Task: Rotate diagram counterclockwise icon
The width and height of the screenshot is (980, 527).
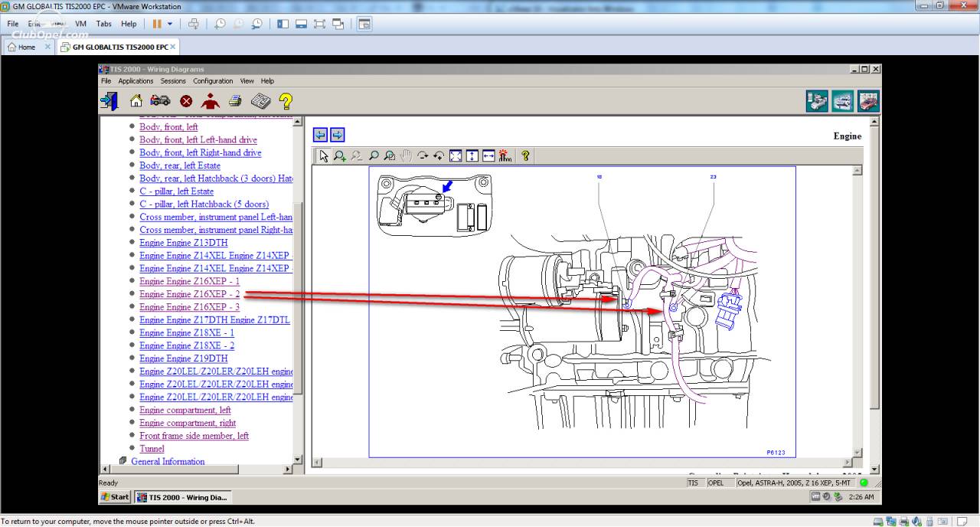Action: pos(439,155)
